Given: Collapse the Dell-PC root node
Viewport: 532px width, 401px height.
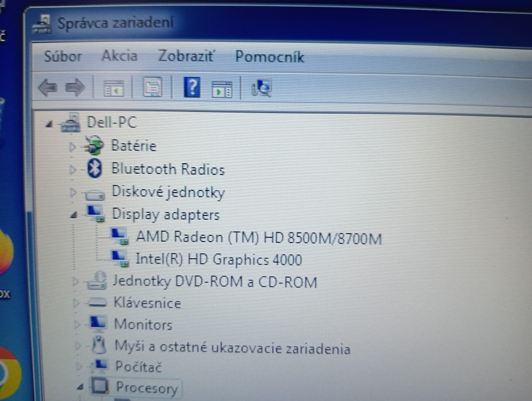Looking at the screenshot, I should [x=50, y=123].
